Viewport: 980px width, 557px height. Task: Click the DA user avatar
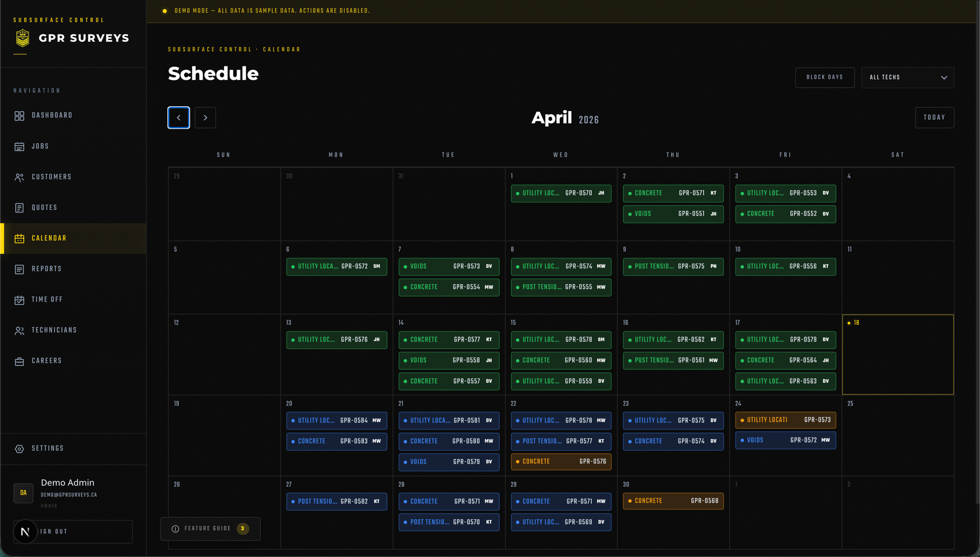tap(23, 493)
